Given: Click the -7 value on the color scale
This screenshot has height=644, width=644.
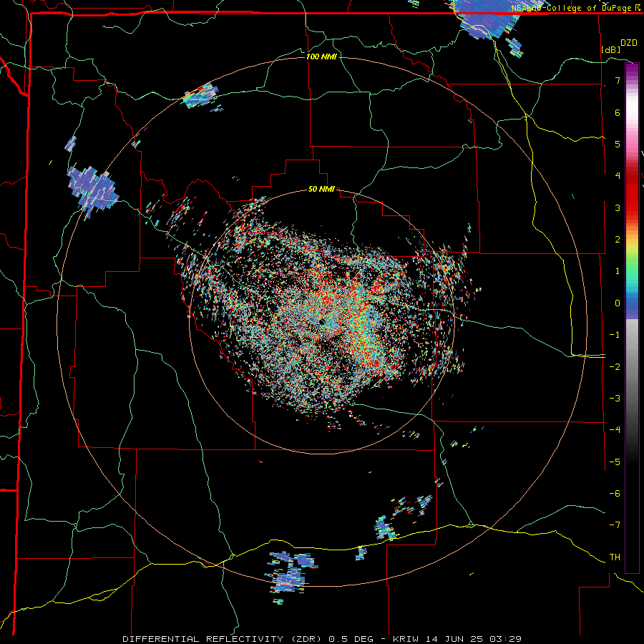Looking at the screenshot, I should tap(615, 525).
